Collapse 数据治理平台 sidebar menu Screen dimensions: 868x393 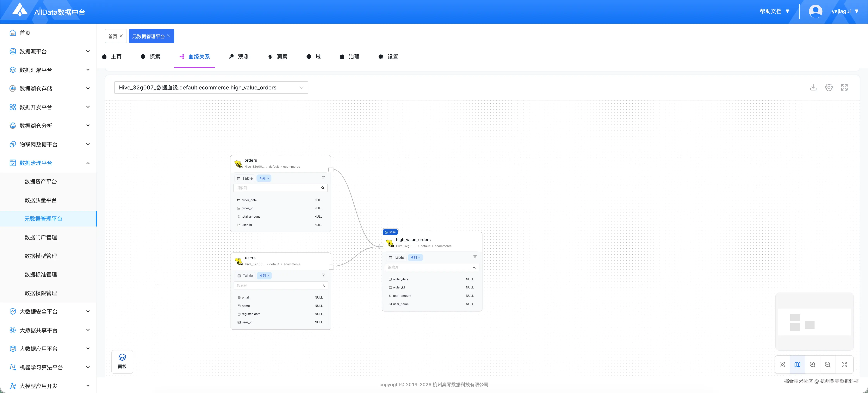[x=48, y=163]
